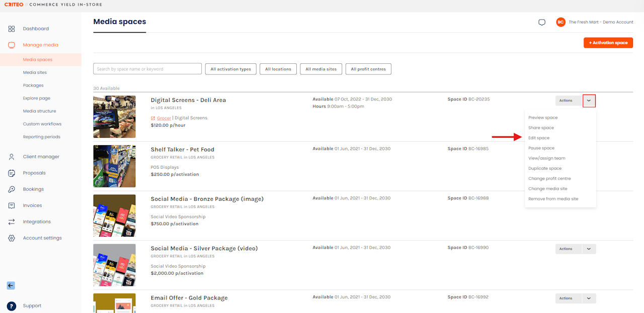This screenshot has height=313, width=644.
Task: Expand actions chevron for Email Offer Gold Package
Action: coord(589,298)
